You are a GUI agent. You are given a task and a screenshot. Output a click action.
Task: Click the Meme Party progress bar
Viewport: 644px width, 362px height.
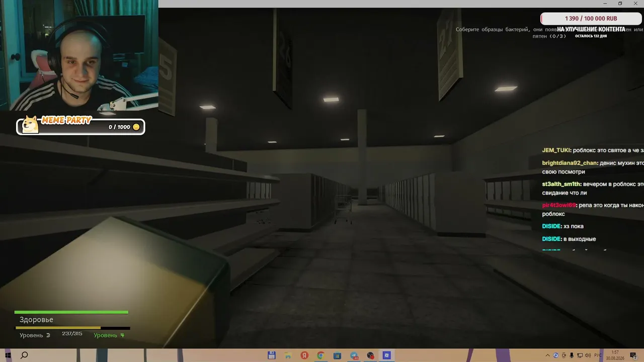(x=80, y=127)
